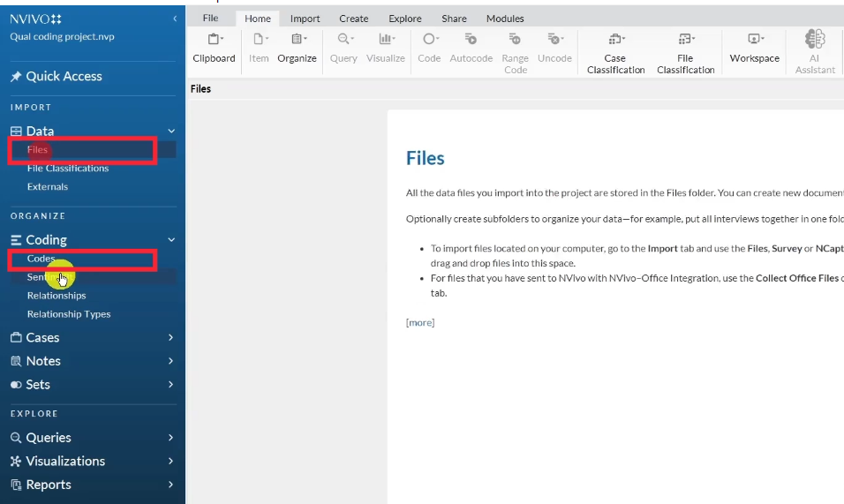Screen dimensions: 844x504
Task: Click the Query ribbon icon
Action: coord(343,48)
